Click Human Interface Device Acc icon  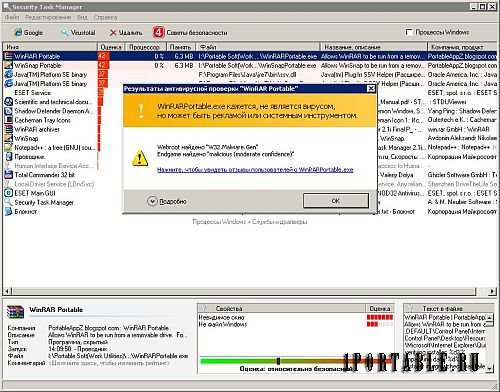[9, 165]
